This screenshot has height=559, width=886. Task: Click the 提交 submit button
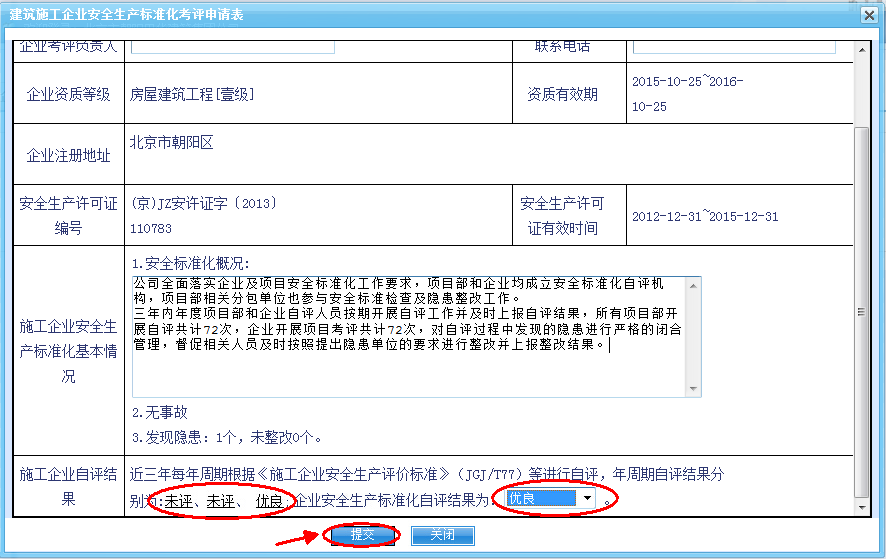coord(362,535)
